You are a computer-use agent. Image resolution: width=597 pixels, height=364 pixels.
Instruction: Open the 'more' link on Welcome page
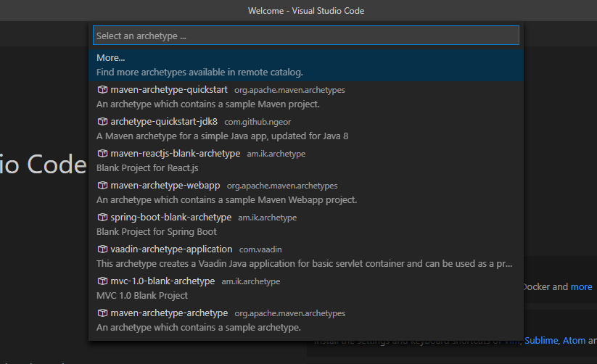(581, 286)
